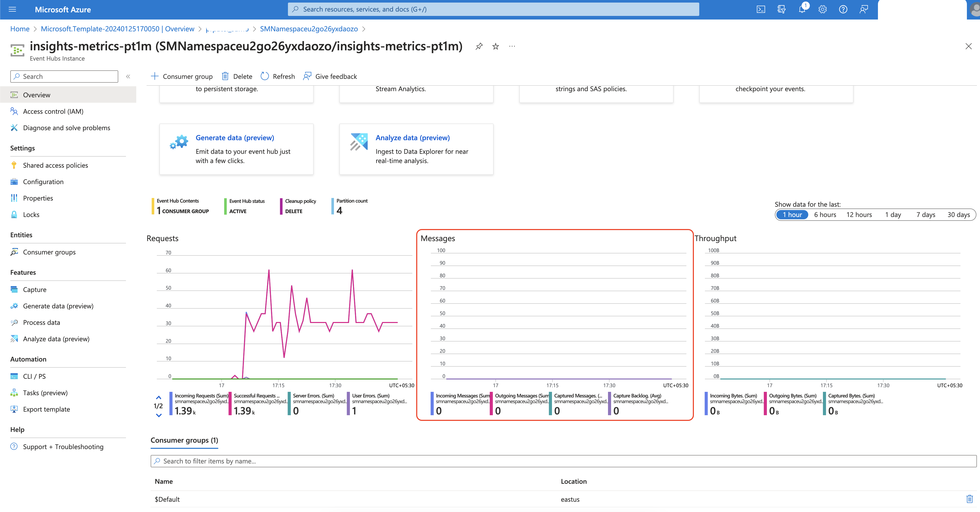Mark resource as favorite with star

(495, 46)
